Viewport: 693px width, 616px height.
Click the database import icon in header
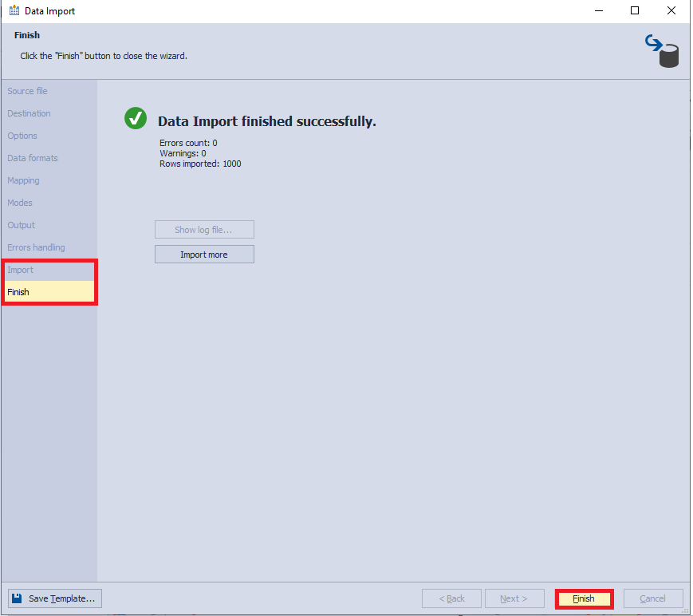click(x=662, y=51)
